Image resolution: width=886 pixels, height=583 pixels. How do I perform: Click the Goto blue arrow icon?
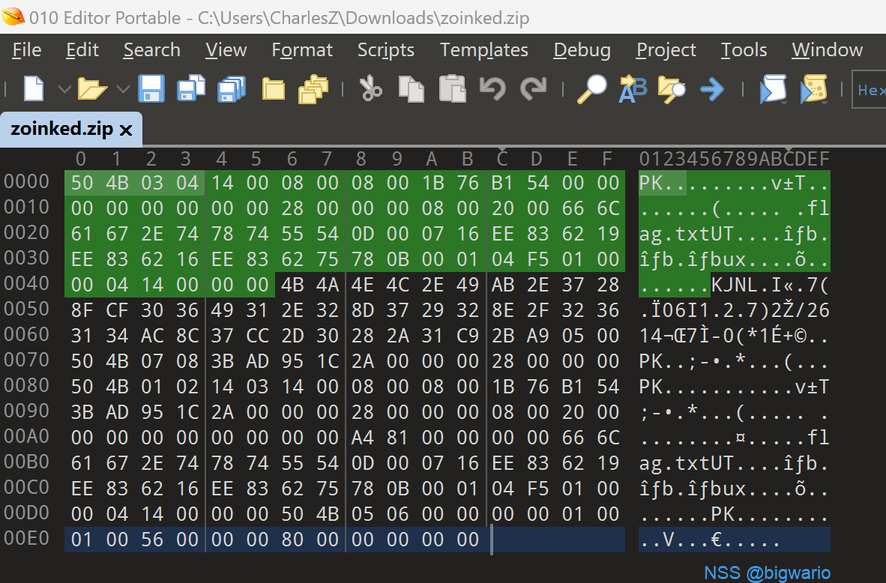712,89
